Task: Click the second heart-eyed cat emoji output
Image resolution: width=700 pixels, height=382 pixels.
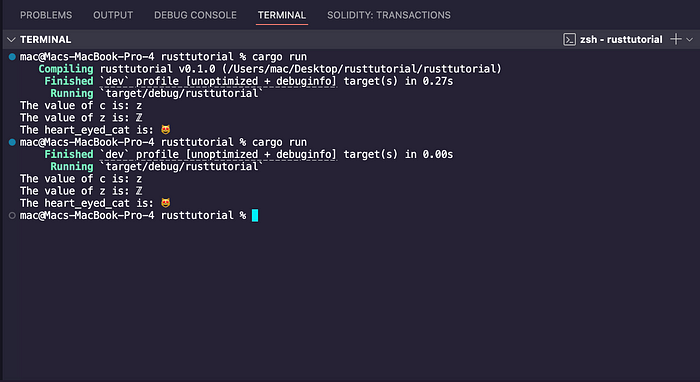Action: 166,203
